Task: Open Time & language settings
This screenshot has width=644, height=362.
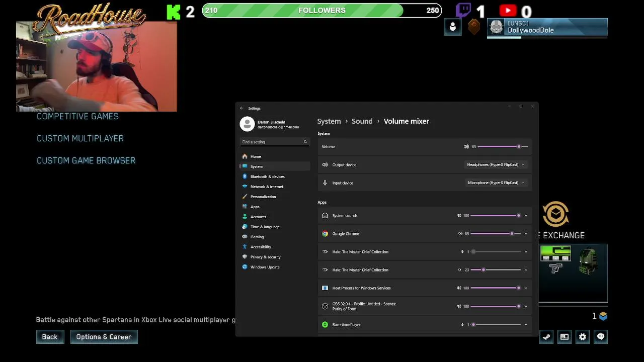Action: click(274, 227)
